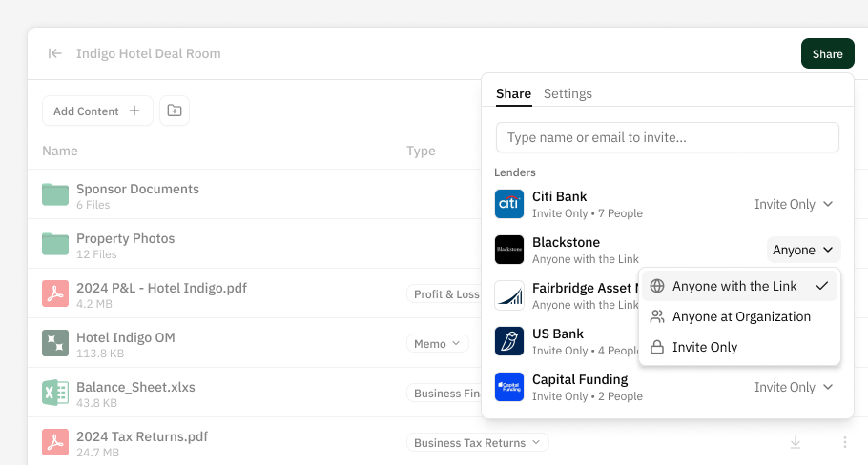Click the green Share button
This screenshot has width=868, height=465.
coord(827,54)
